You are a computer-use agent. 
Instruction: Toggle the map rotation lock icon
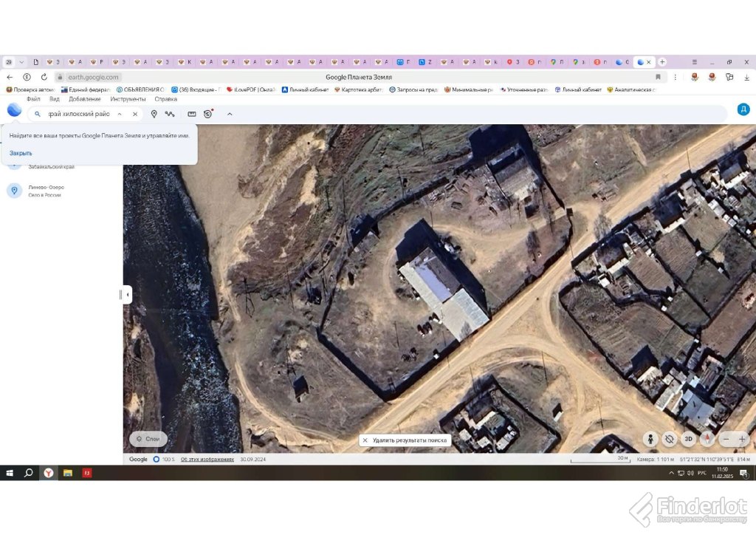click(670, 439)
